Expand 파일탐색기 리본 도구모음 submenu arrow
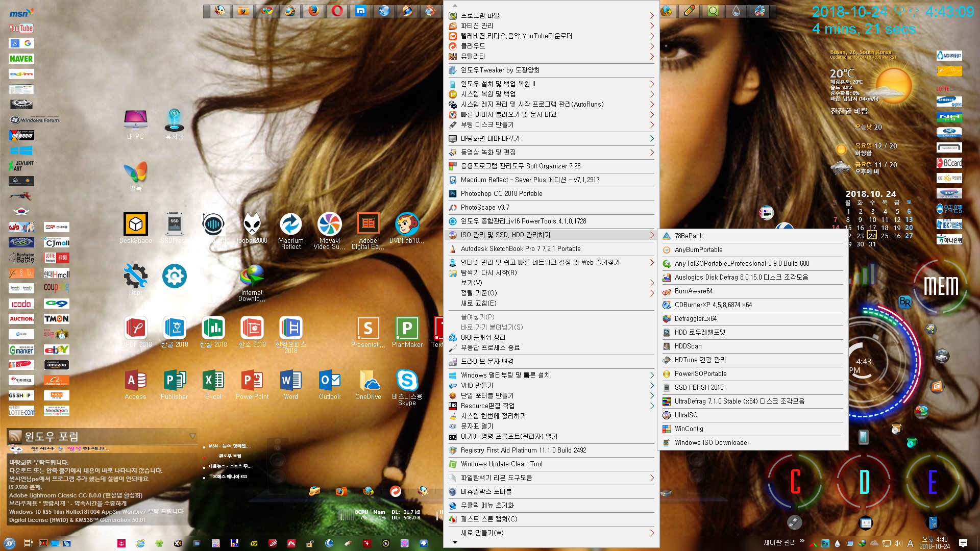 [x=652, y=478]
